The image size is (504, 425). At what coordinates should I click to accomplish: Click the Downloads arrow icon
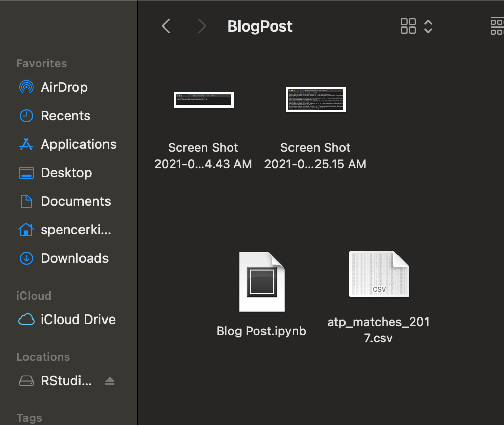coord(26,258)
